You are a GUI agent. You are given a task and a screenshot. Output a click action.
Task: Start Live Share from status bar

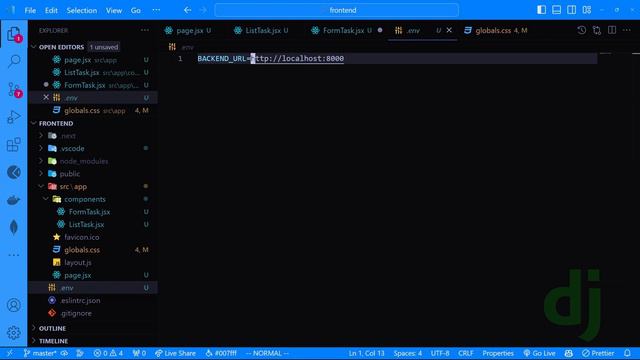pyautogui.click(x=176, y=353)
